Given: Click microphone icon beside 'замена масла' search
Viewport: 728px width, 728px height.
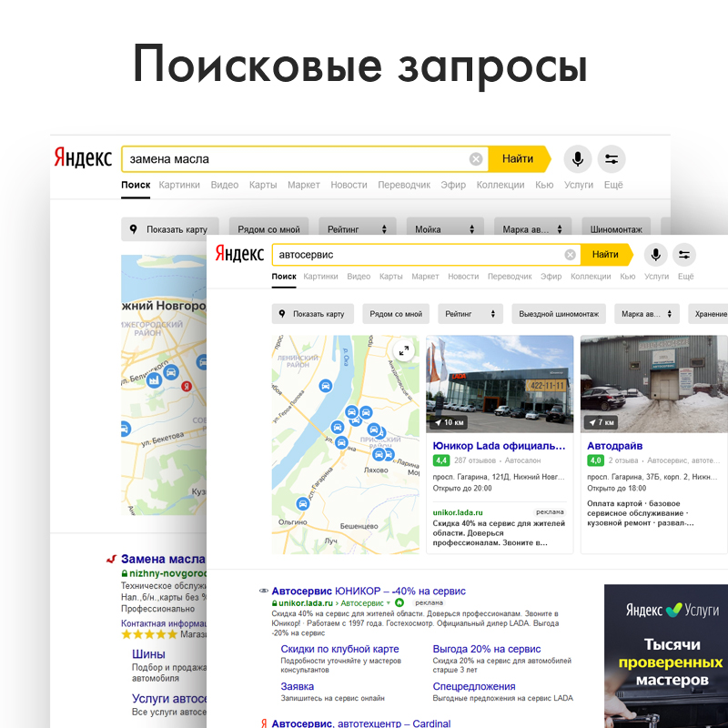Looking at the screenshot, I should point(577,159).
